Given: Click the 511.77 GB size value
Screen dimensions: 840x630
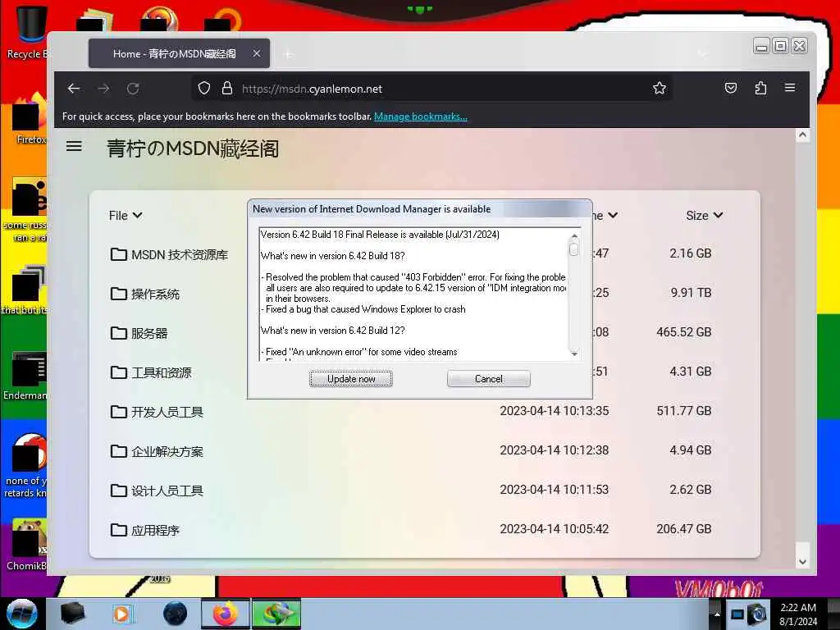Looking at the screenshot, I should point(684,411).
